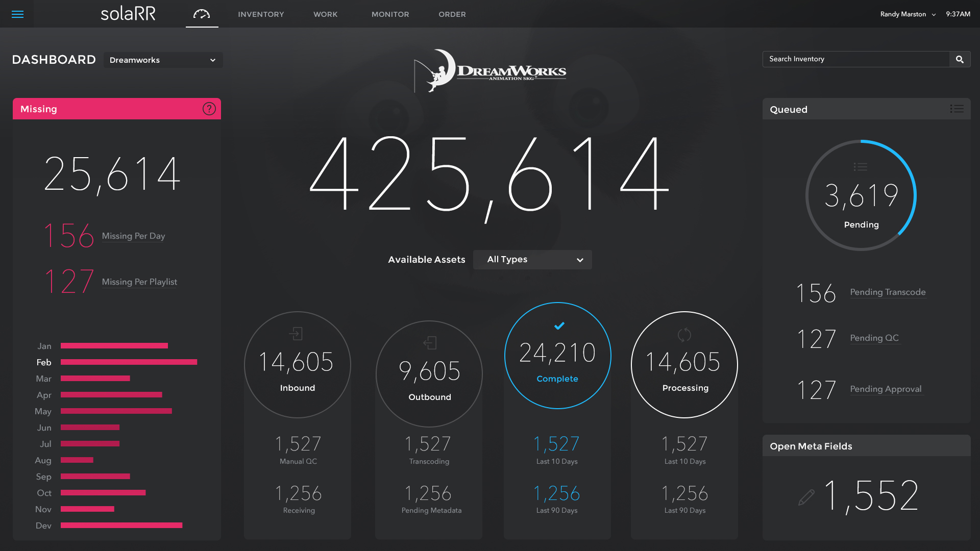Click the Missing panel header
This screenshot has height=551, width=980.
pos(117,109)
